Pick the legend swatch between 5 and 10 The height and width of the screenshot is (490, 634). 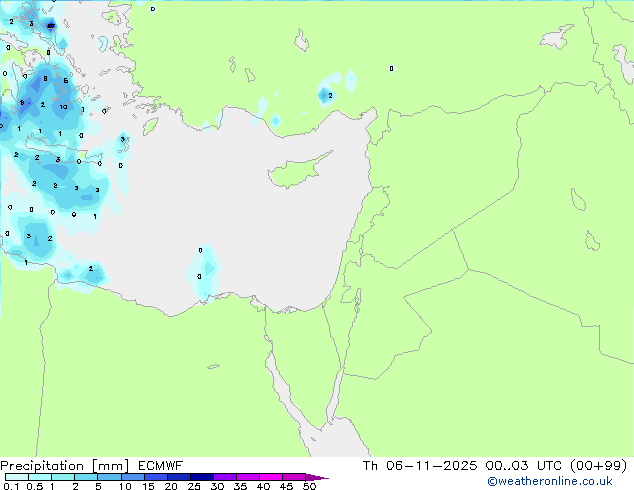110,477
